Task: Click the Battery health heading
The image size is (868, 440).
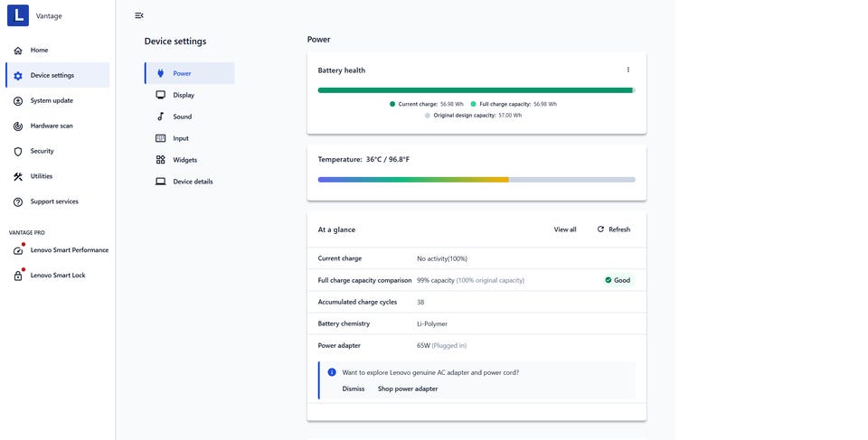Action: click(x=342, y=70)
